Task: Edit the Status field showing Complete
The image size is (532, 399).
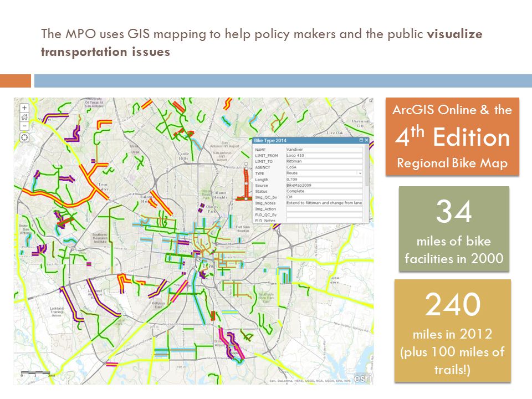Action: [324, 191]
